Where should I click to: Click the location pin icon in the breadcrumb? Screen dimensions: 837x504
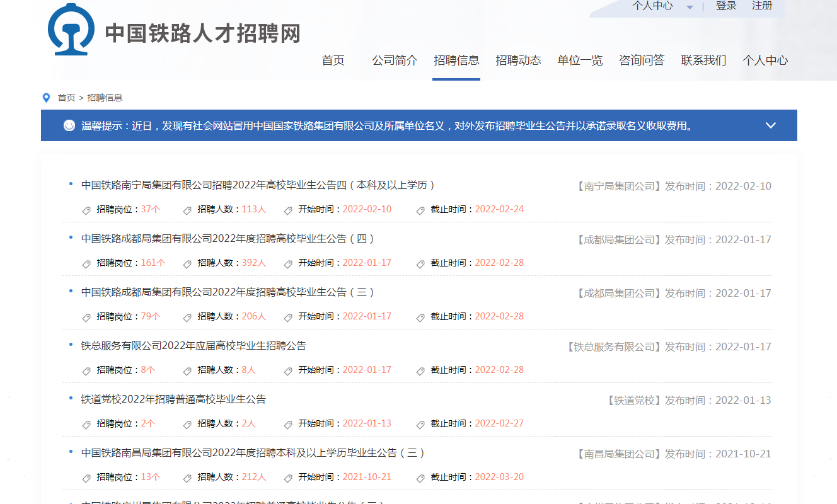(46, 98)
